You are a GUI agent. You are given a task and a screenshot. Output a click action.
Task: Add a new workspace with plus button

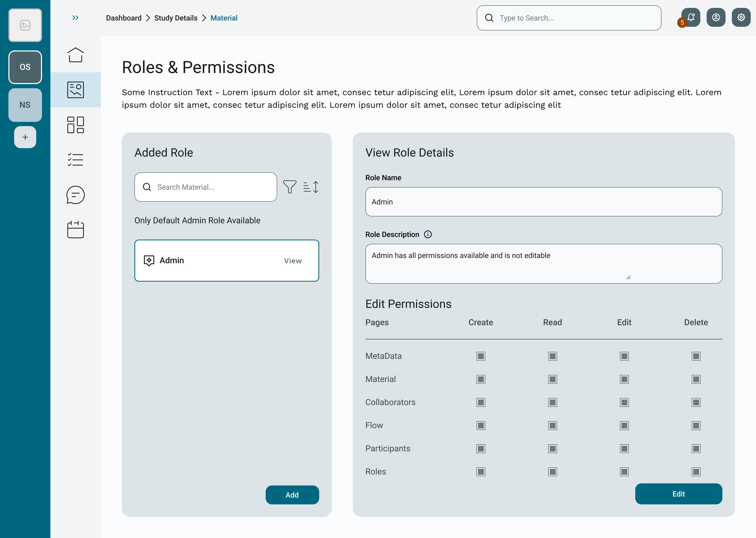[x=25, y=137]
